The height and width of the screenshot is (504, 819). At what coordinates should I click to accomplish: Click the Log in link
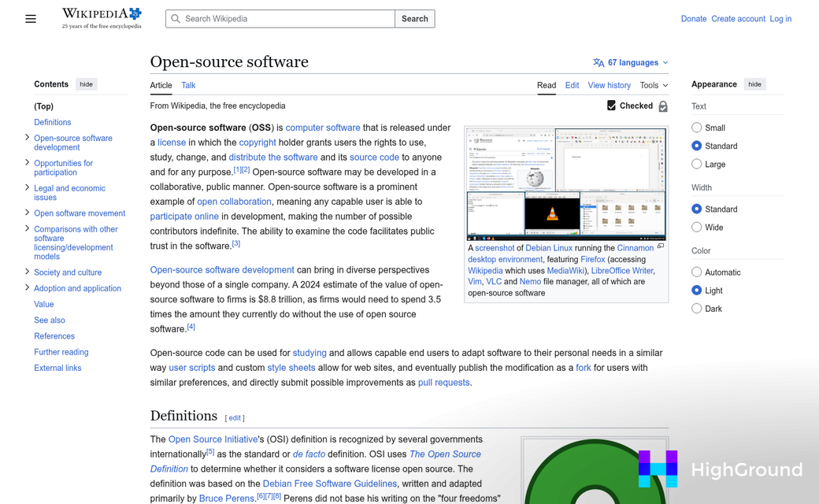tap(780, 19)
